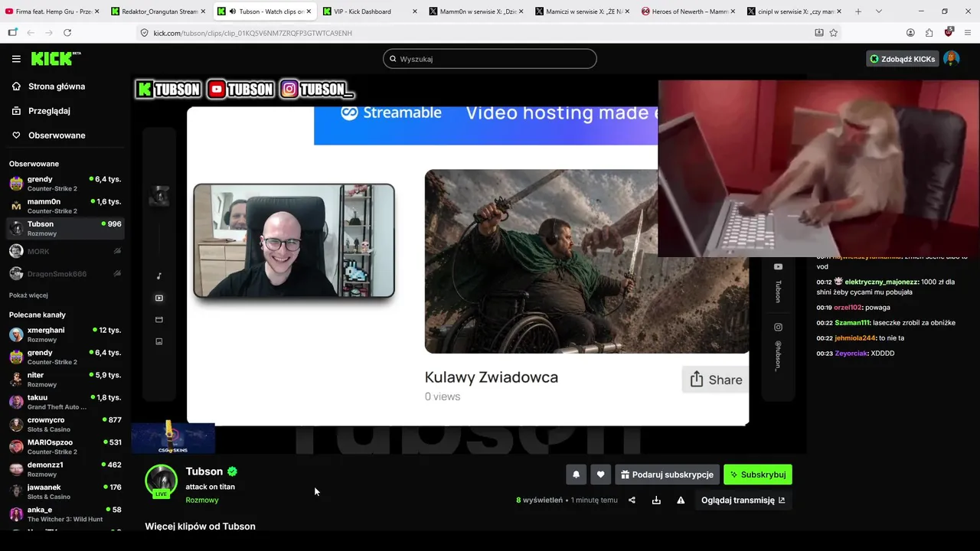
Task: Click the share clip icon
Action: click(x=632, y=500)
